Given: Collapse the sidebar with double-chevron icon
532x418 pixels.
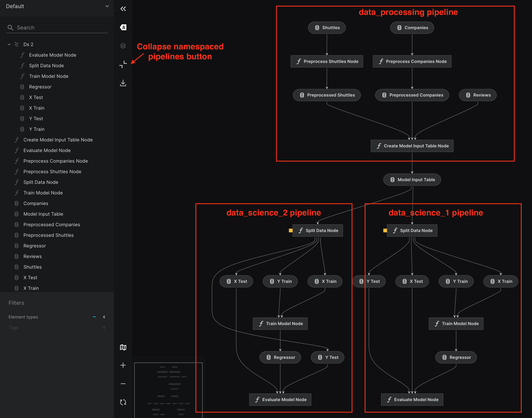Looking at the screenshot, I should coord(123,9).
